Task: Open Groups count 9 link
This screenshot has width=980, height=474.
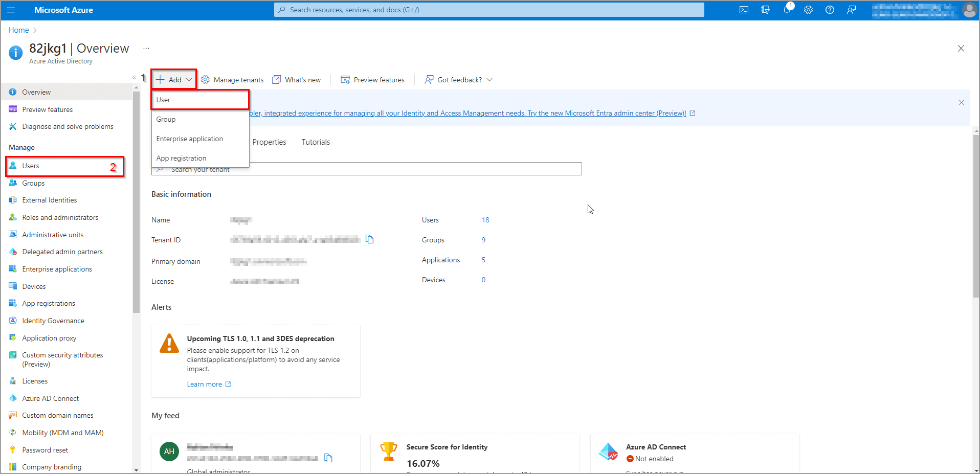Action: 483,240
